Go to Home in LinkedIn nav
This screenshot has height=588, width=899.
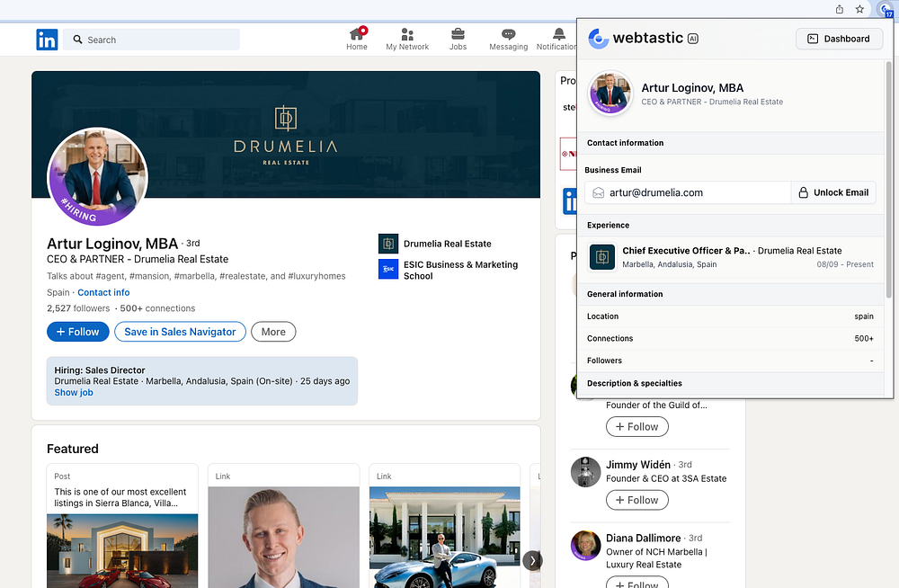pyautogui.click(x=357, y=39)
